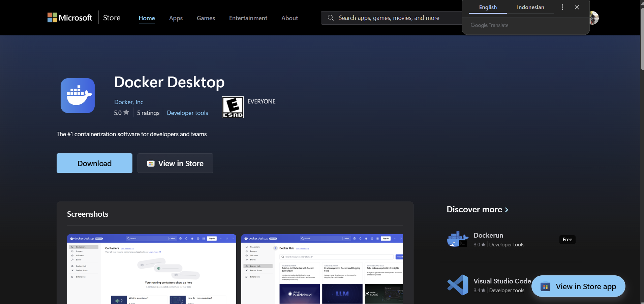Viewport: 644px width, 304px height.
Task: Expand the Discover more section
Action: pos(477,209)
